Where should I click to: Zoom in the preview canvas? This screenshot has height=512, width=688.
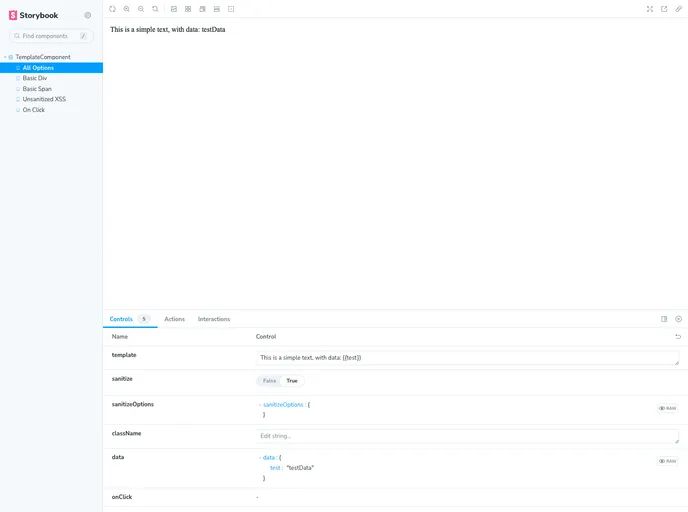click(x=127, y=9)
